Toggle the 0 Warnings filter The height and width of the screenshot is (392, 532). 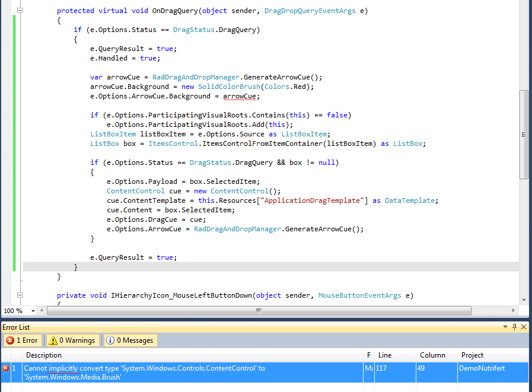point(72,340)
